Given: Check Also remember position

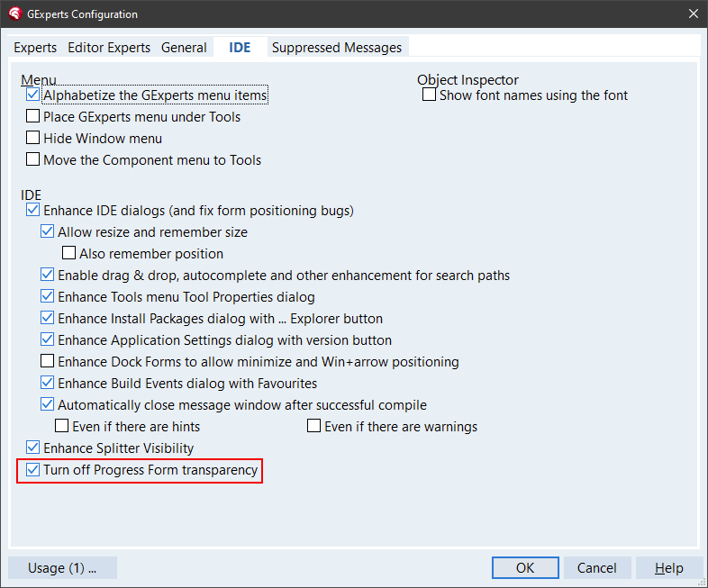Looking at the screenshot, I should click(x=69, y=254).
